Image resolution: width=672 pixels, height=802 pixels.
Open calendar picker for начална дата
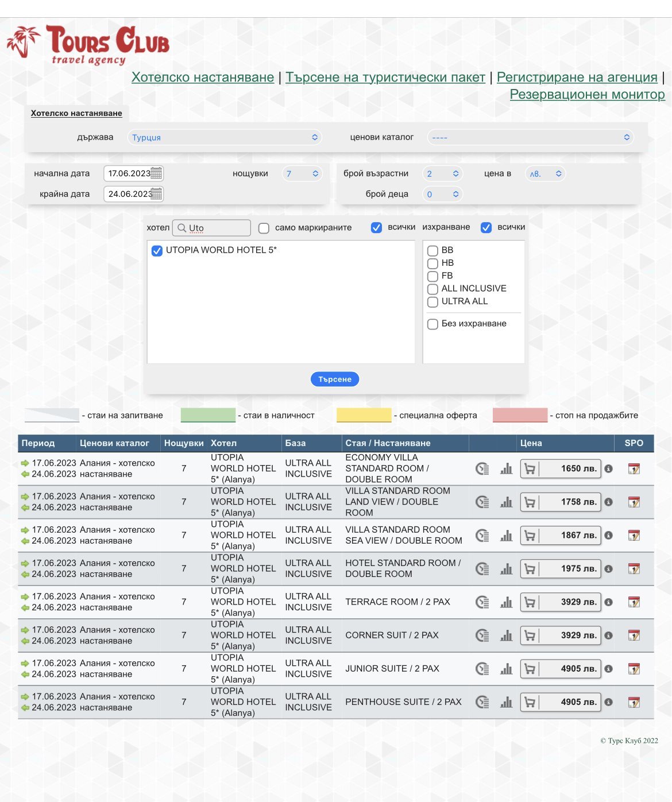tap(156, 173)
